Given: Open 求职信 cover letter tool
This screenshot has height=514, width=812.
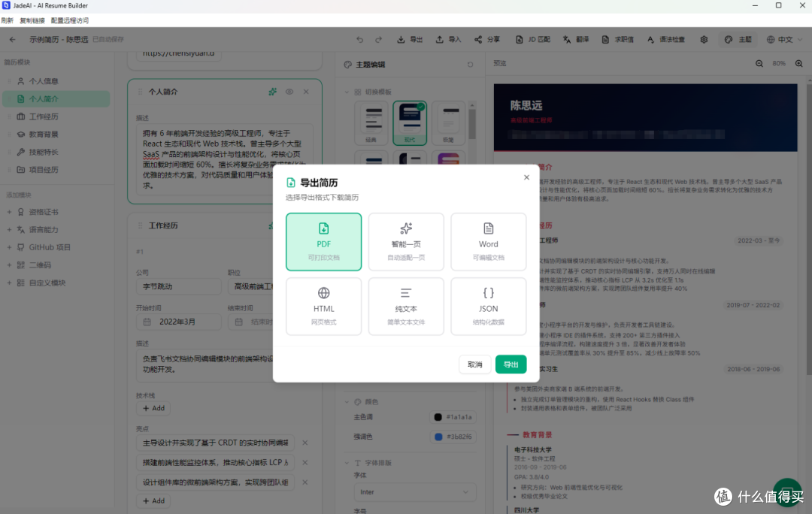Looking at the screenshot, I should tap(618, 39).
